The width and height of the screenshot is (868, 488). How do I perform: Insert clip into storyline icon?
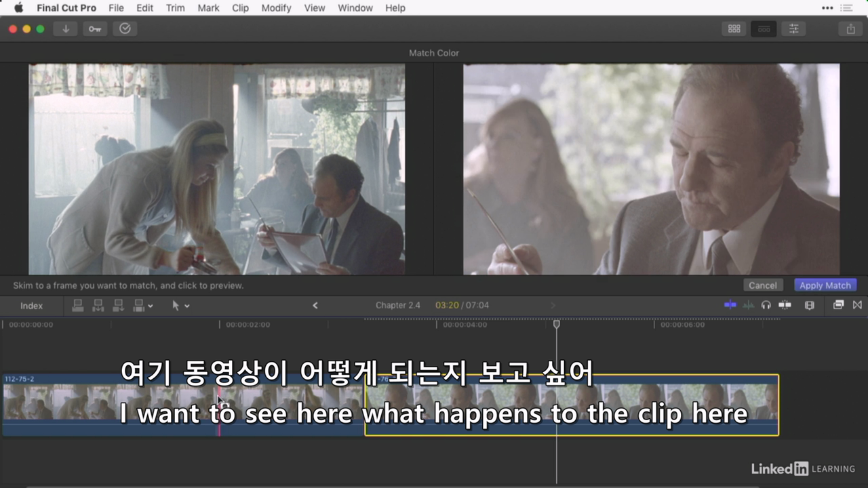tap(98, 306)
